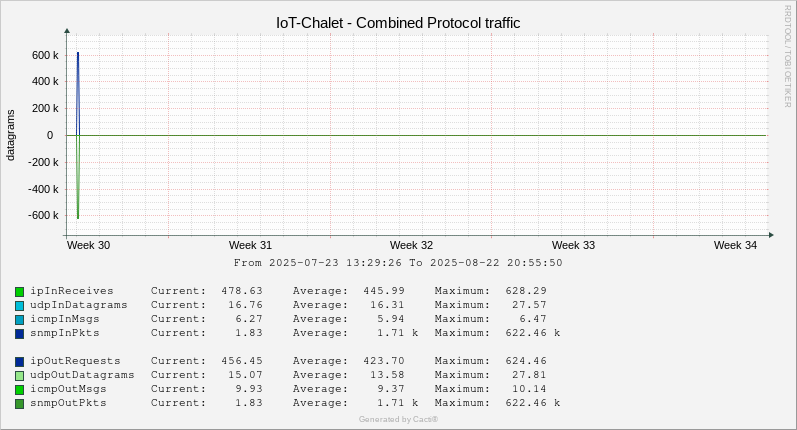
Task: Select the Week 34 axis label
Action: click(735, 245)
